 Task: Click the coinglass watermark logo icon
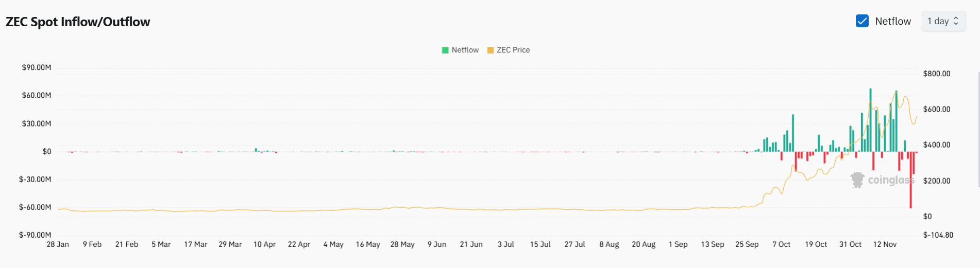(857, 180)
